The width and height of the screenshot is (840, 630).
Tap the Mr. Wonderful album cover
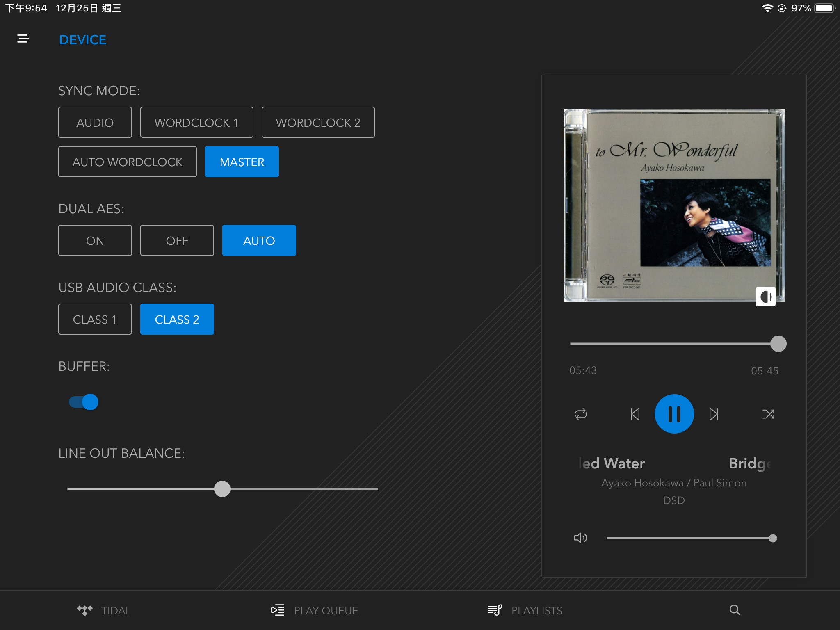[674, 205]
